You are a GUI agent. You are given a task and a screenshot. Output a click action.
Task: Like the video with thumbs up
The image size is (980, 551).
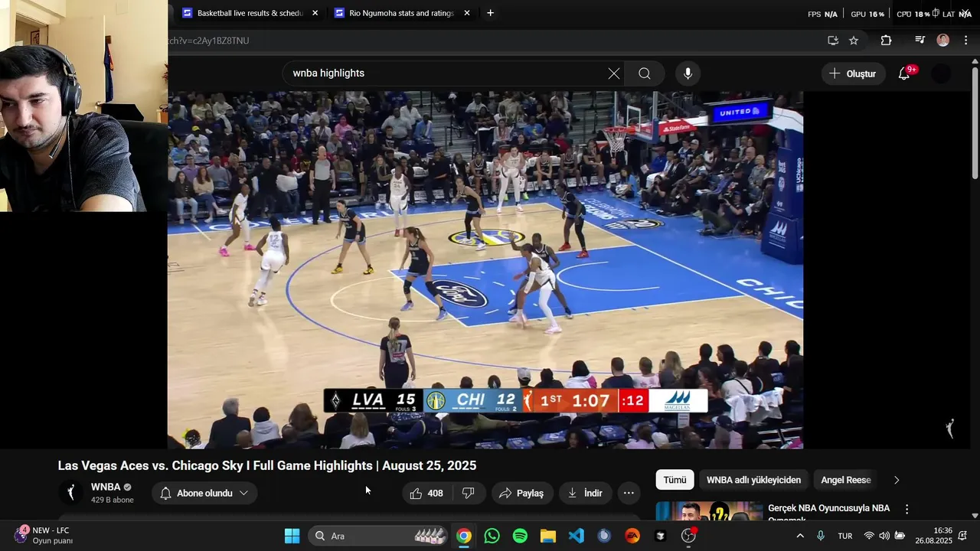427,494
